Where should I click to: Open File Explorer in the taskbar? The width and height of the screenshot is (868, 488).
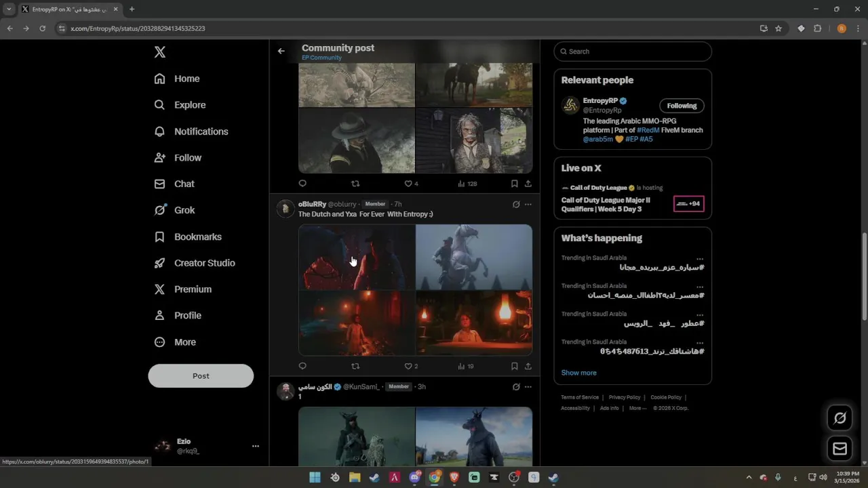pyautogui.click(x=355, y=477)
